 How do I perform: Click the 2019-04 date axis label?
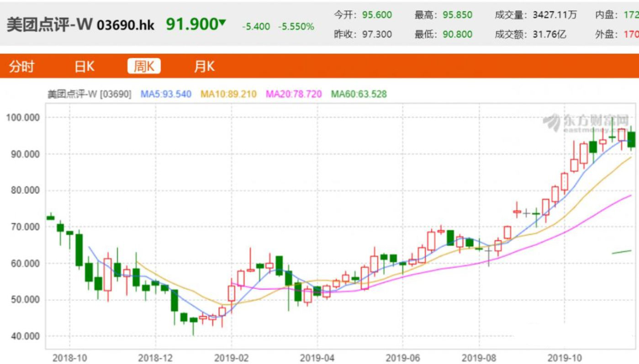point(317,358)
